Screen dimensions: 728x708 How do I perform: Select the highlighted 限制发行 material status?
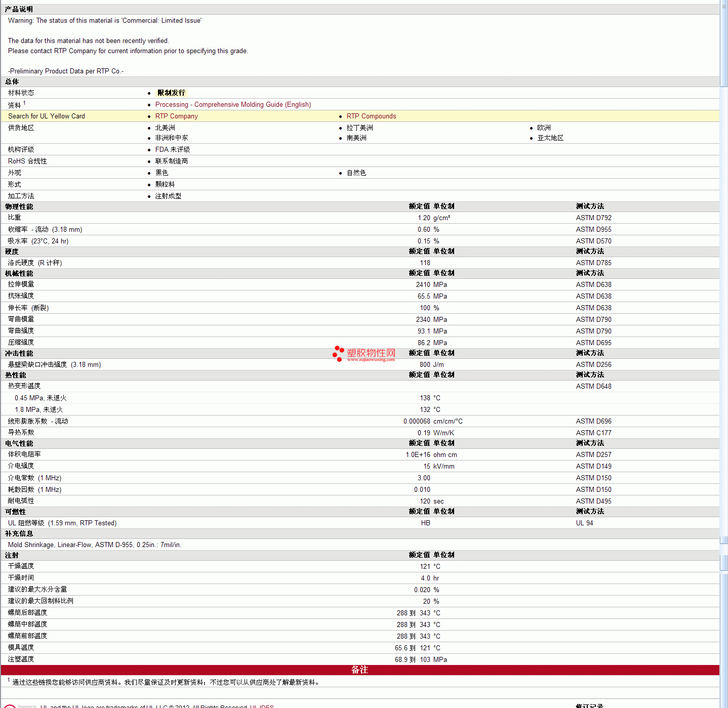click(x=172, y=93)
